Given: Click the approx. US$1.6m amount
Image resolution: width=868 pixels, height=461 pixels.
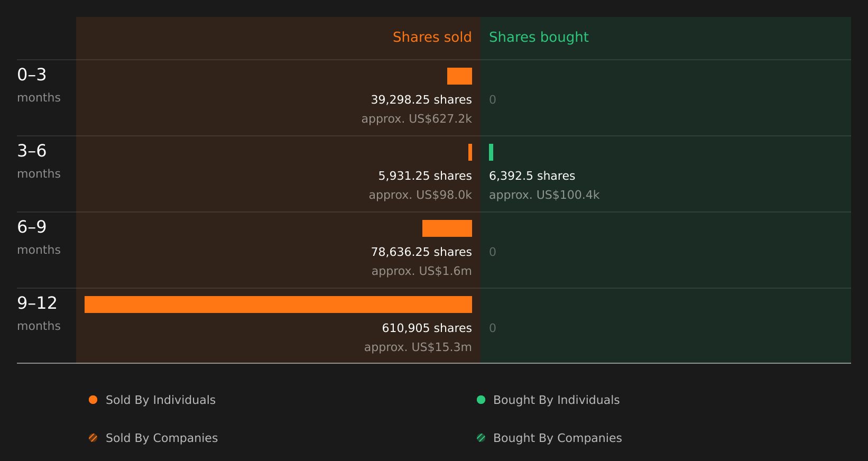Looking at the screenshot, I should (x=422, y=271).
